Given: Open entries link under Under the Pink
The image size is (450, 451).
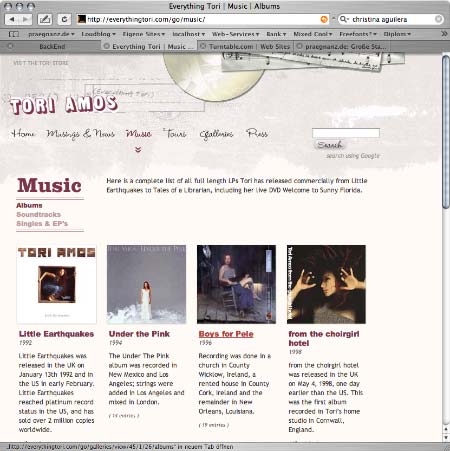Looking at the screenshot, I should pos(124,416).
